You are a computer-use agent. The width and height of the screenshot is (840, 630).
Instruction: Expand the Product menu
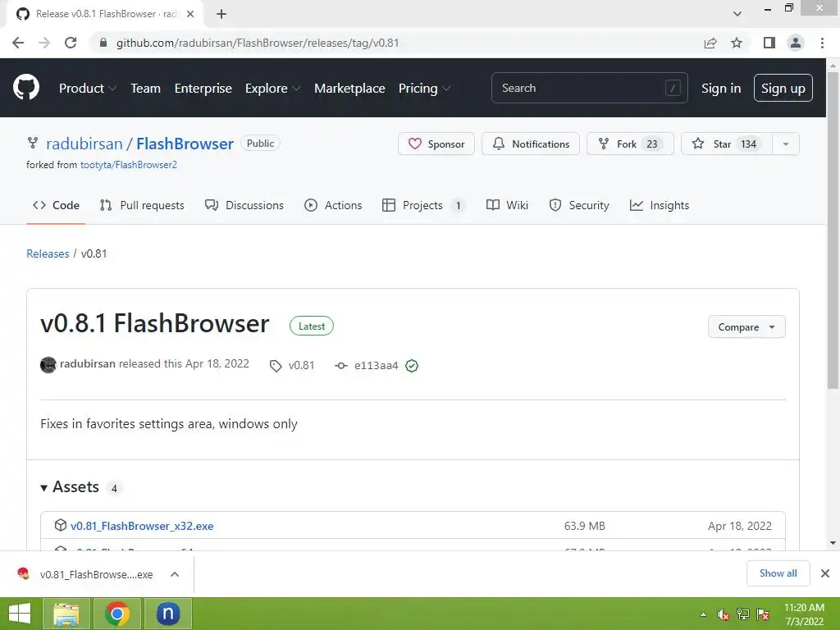pyautogui.click(x=88, y=89)
